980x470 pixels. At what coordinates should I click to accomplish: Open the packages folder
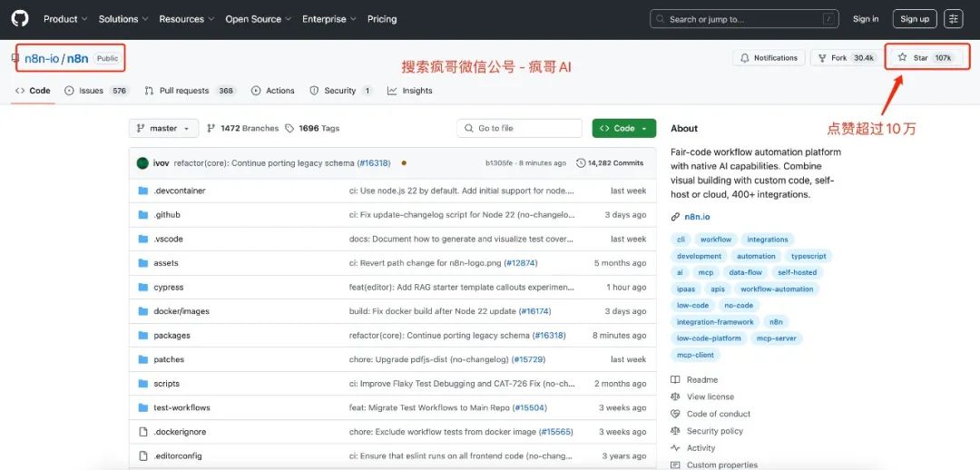pos(171,336)
